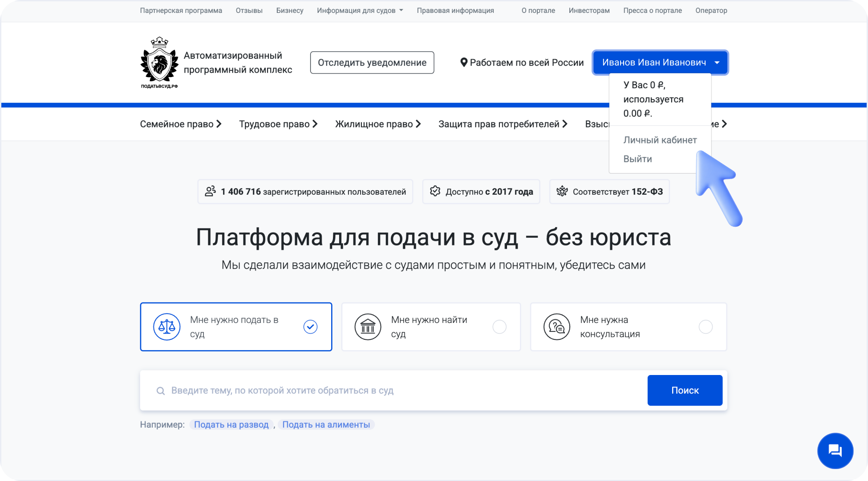Open 'Личный кабинет' from user menu
This screenshot has width=868, height=481.
point(660,140)
